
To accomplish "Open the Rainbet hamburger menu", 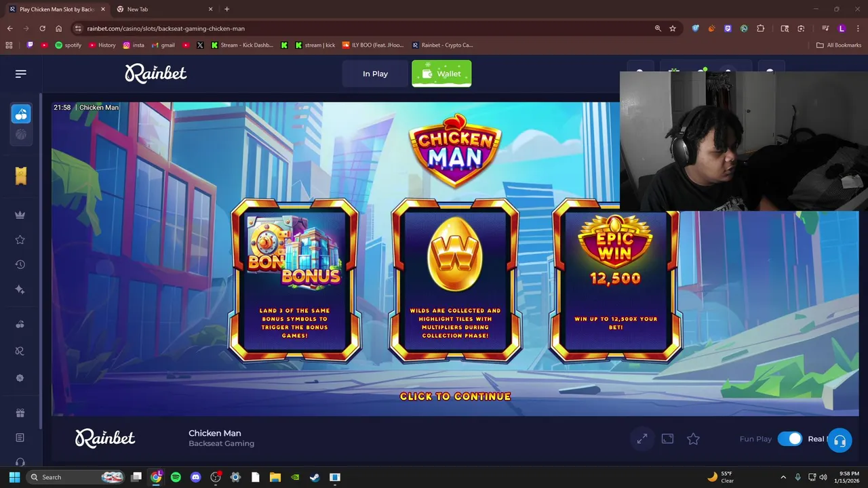I will coord(21,74).
